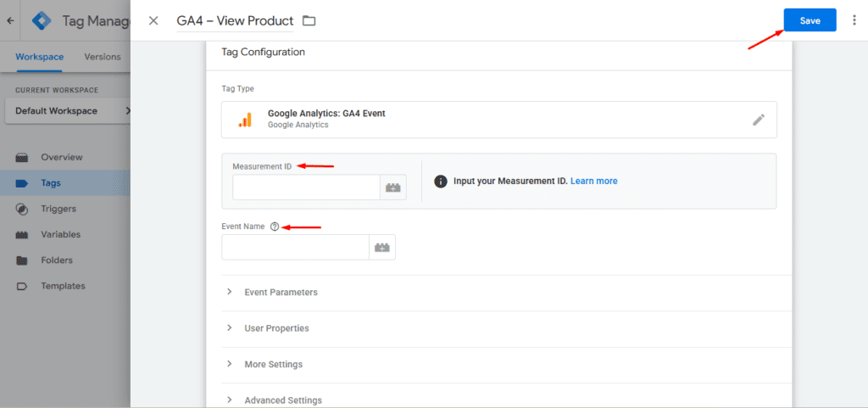Select the Google Analytics: GA4 Event tag type
This screenshot has height=408, width=868.
[498, 119]
